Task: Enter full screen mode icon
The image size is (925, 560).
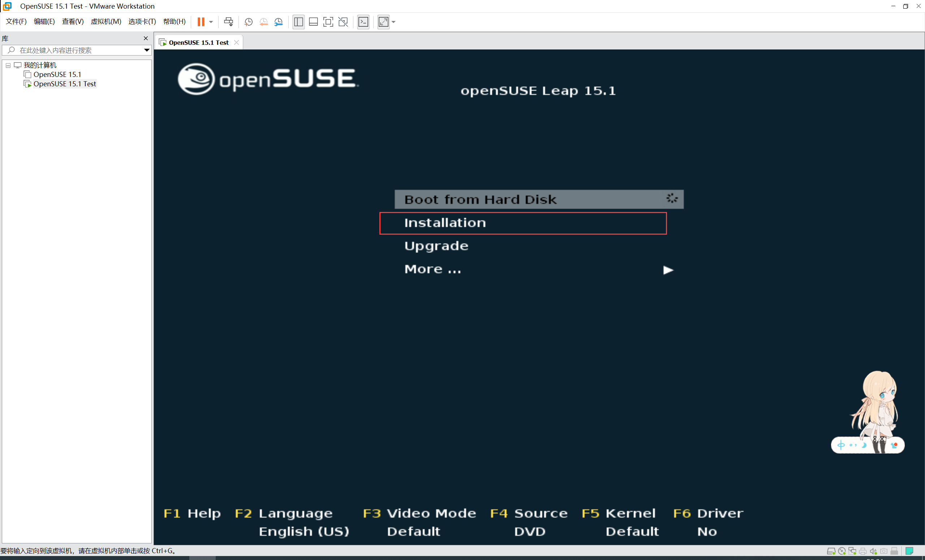Action: (x=328, y=22)
